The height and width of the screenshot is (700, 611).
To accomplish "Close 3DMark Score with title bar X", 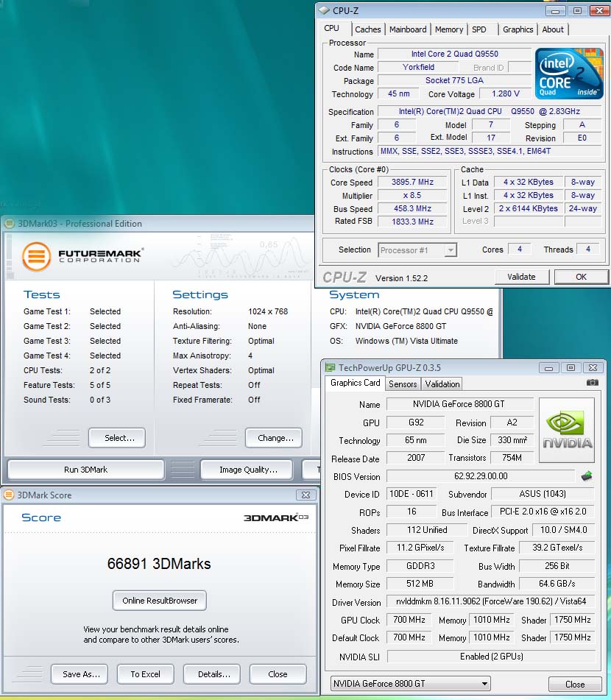I will (306, 495).
